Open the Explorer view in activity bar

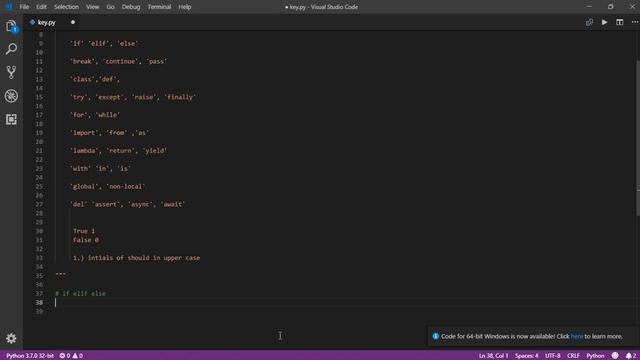[11, 27]
